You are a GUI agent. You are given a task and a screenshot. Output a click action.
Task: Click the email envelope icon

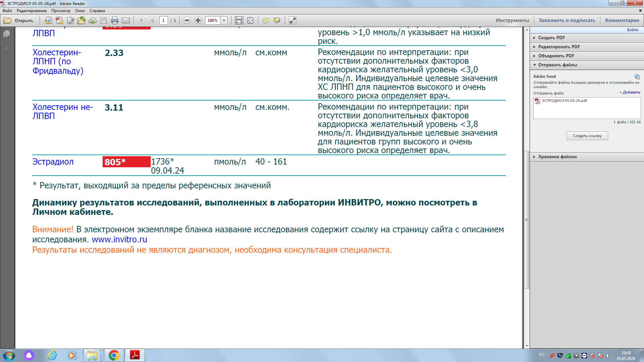pyautogui.click(x=126, y=20)
